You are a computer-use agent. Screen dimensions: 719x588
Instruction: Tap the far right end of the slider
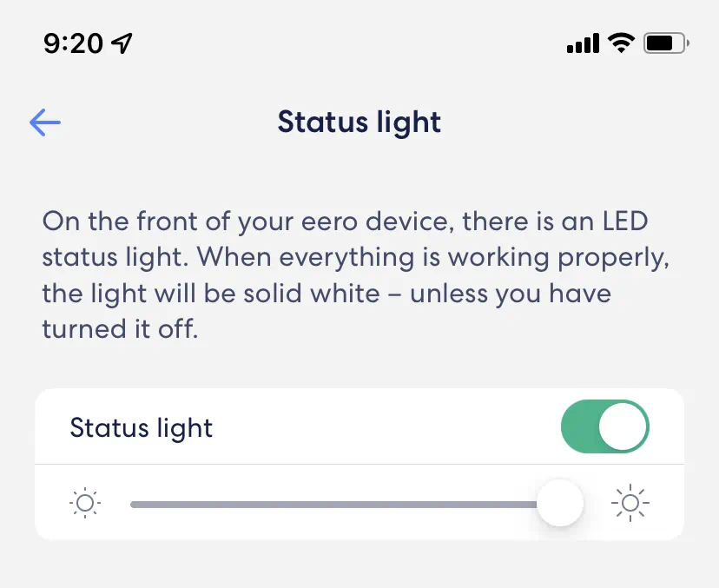[x=582, y=502]
